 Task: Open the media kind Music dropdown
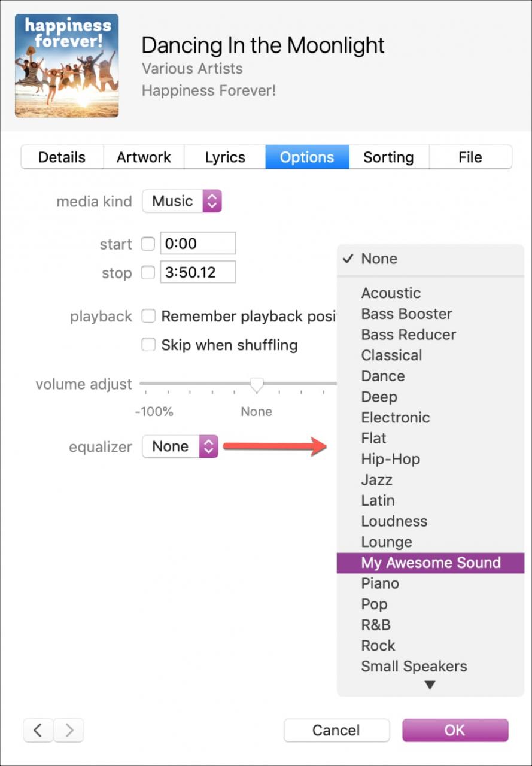coord(182,201)
